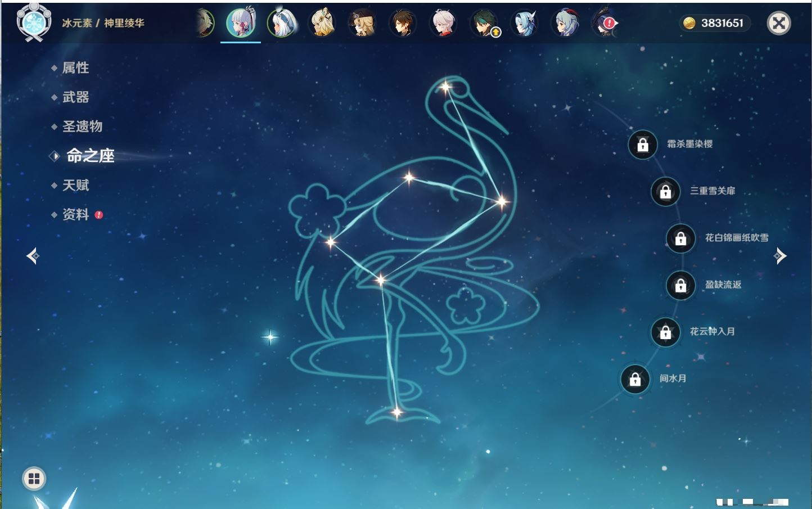Image resolution: width=812 pixels, height=509 pixels.
Task: Open the 圣遗物 artifacts menu
Action: tap(82, 127)
